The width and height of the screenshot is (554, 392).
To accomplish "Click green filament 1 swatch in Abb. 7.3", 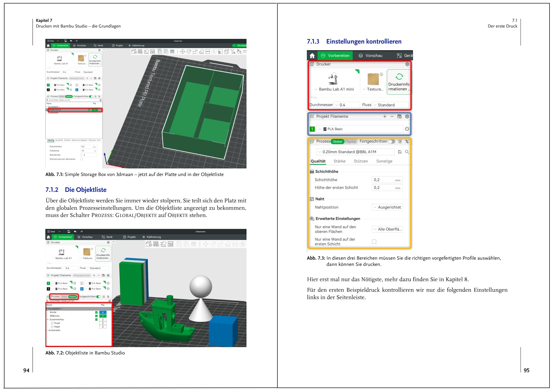I will coord(312,129).
